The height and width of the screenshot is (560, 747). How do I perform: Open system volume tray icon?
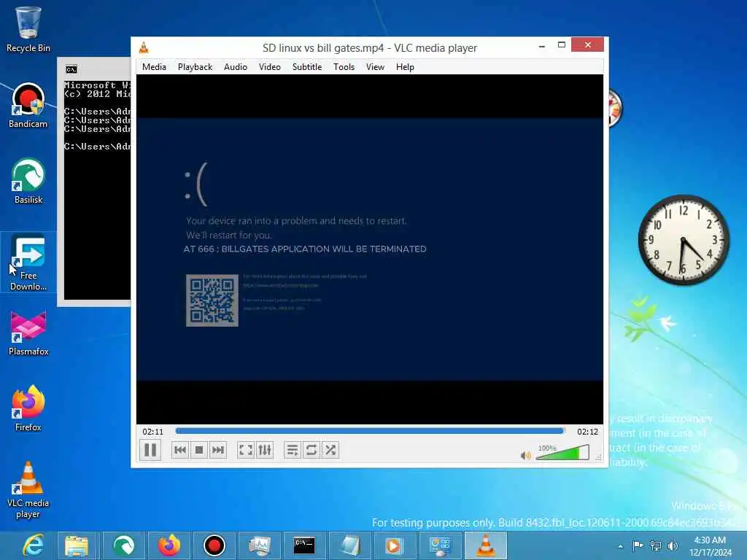tap(673, 545)
